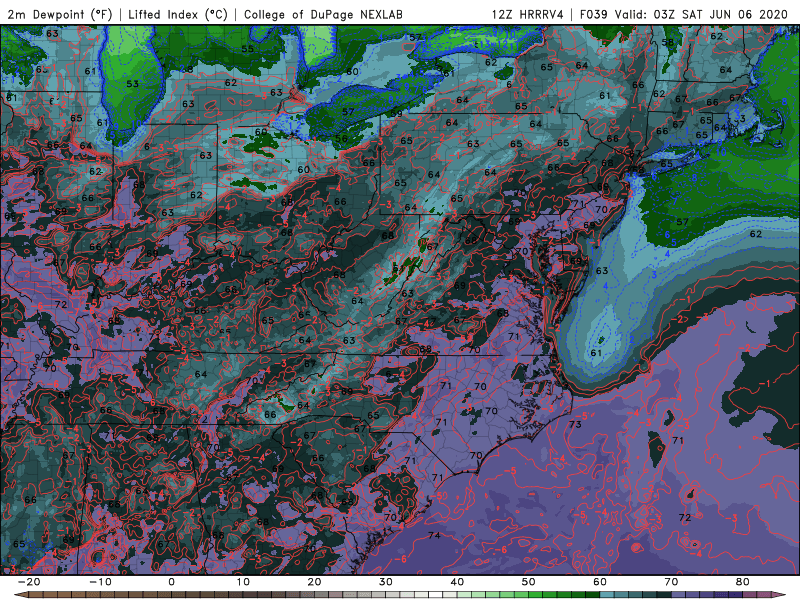The image size is (800, 600).
Task: Click the 30 label on the color scale
Action: [x=386, y=582]
